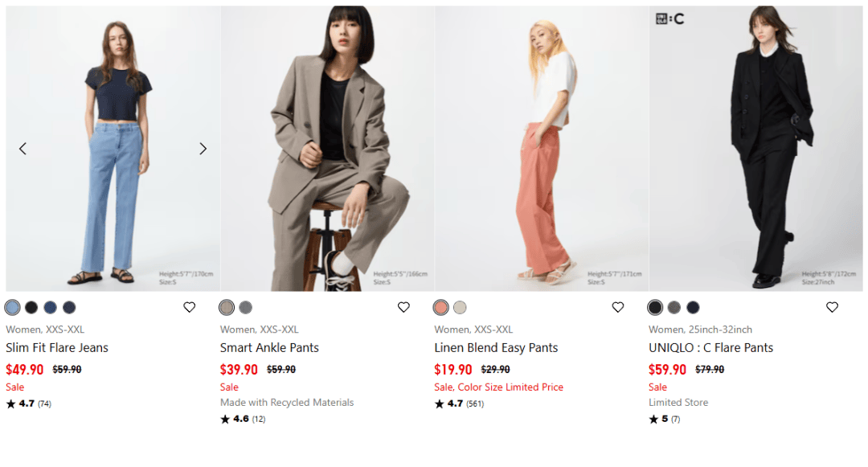
Task: Open UNIQLO : C Flare Pants title link
Action: click(x=710, y=348)
